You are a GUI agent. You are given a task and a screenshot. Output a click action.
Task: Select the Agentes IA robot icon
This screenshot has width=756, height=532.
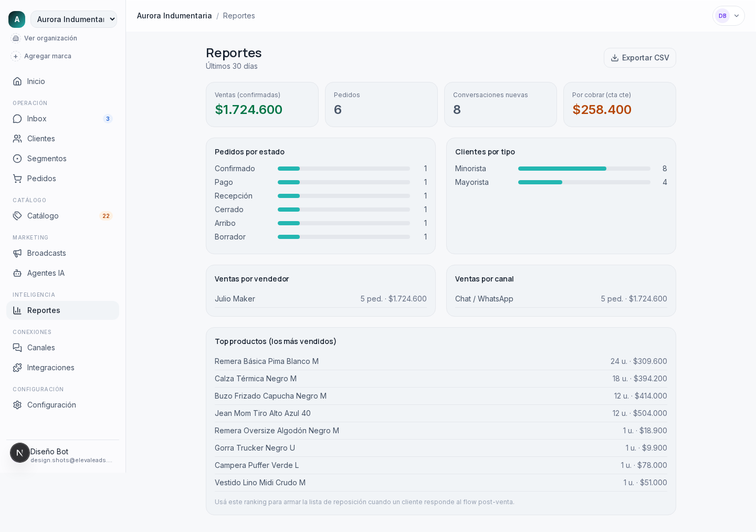[17, 273]
